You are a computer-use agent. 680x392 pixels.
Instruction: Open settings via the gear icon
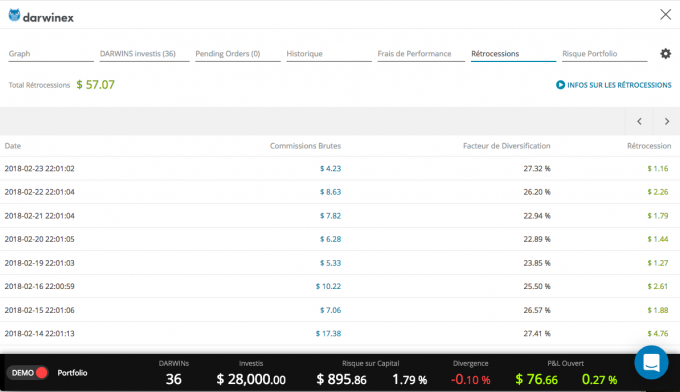(665, 53)
